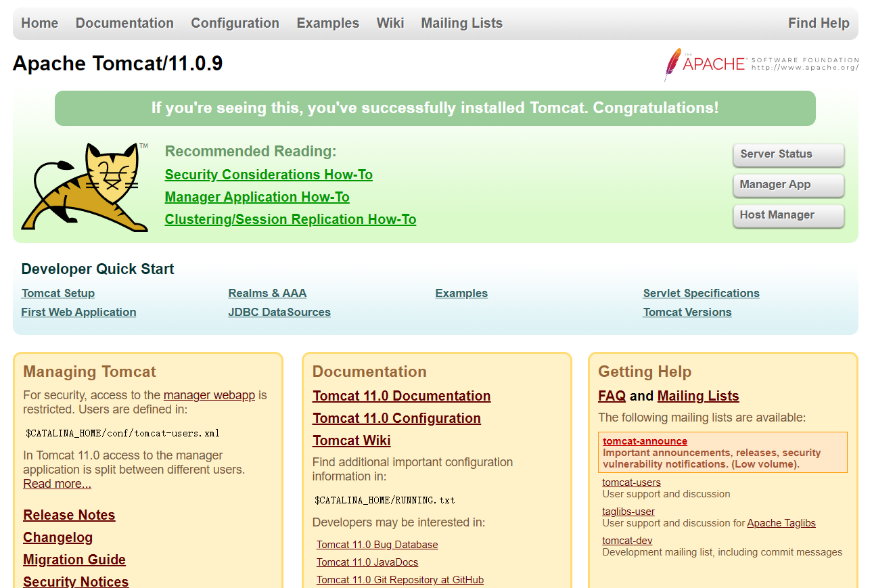Open the Security Notices link
The width and height of the screenshot is (872, 588).
[x=76, y=581]
